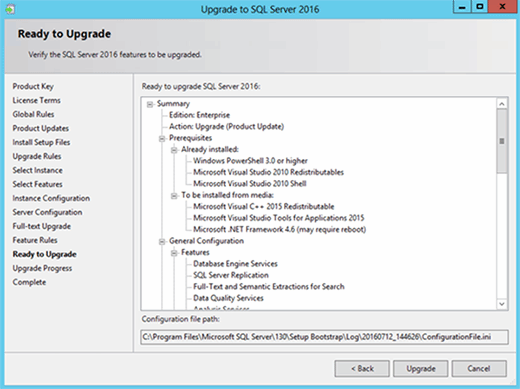
Task: Select the Product Updates step
Action: (41, 128)
